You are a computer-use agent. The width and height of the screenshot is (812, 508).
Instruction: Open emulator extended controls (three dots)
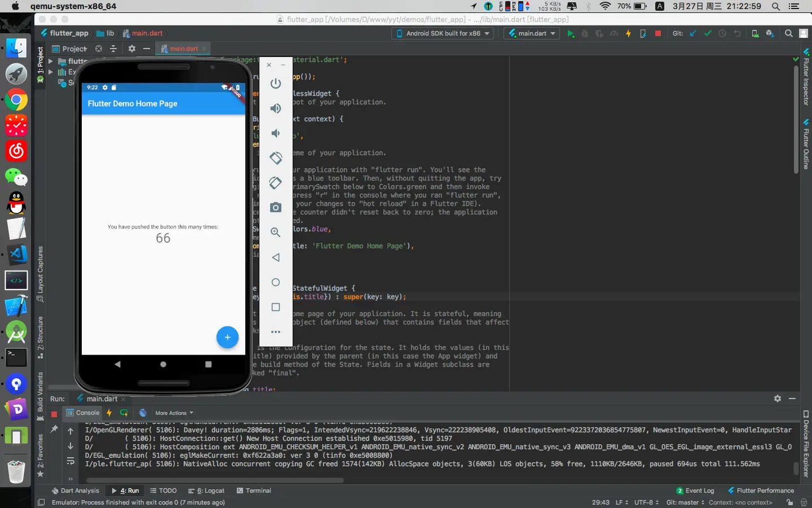point(275,332)
